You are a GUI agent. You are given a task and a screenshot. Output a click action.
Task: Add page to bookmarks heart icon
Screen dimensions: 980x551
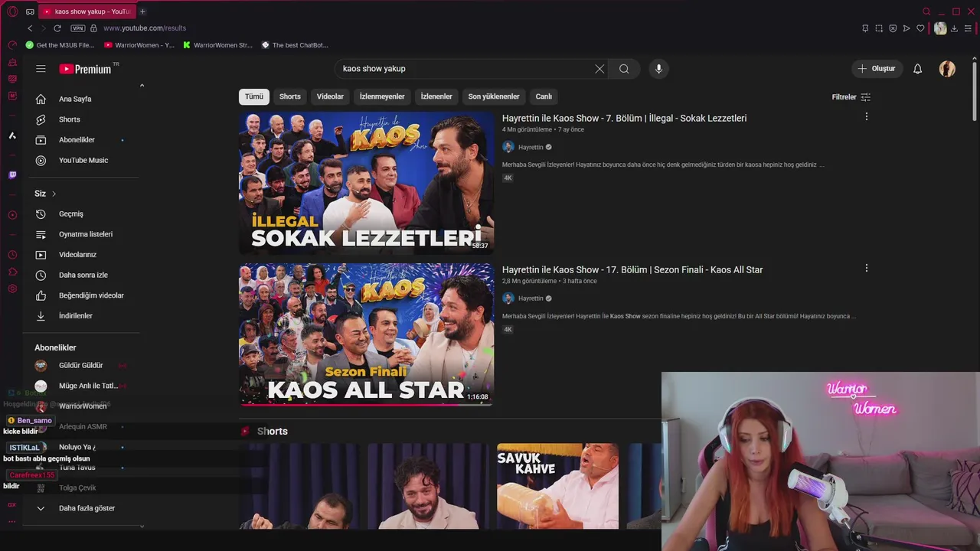[x=920, y=28]
